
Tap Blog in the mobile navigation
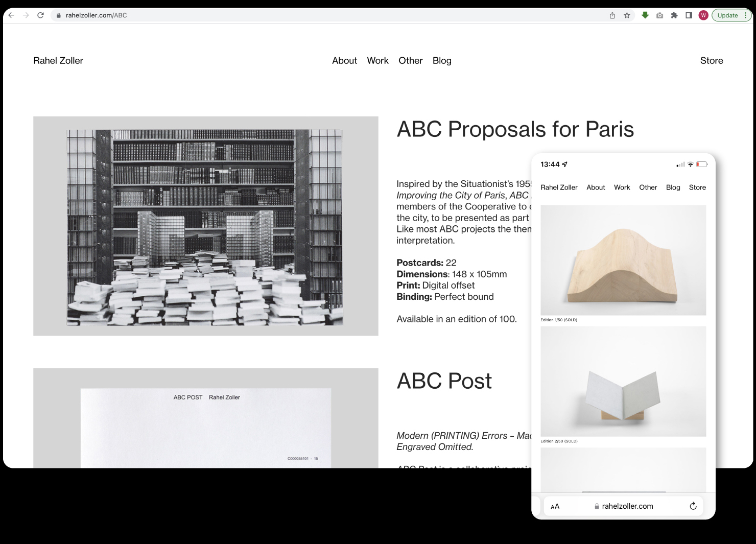(x=673, y=187)
